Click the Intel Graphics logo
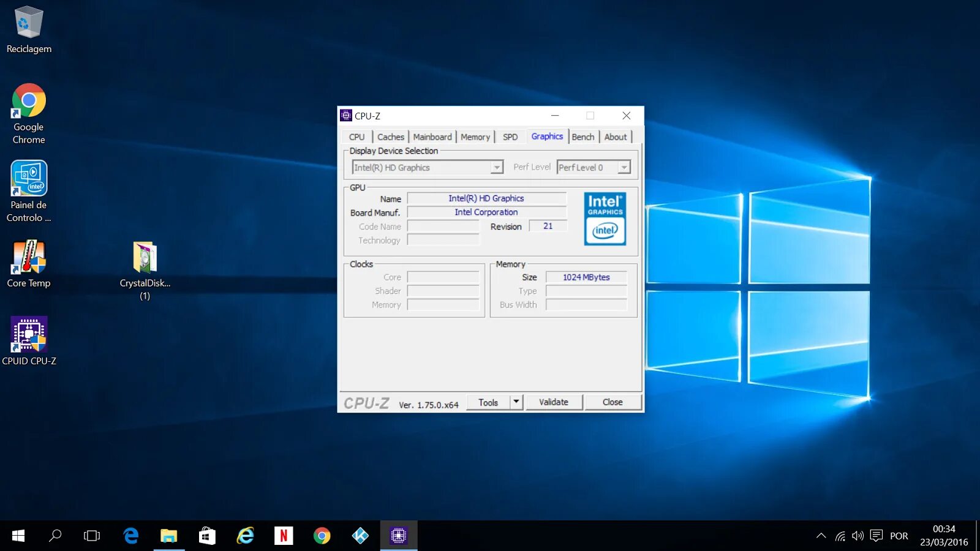This screenshot has width=980, height=551. [605, 219]
